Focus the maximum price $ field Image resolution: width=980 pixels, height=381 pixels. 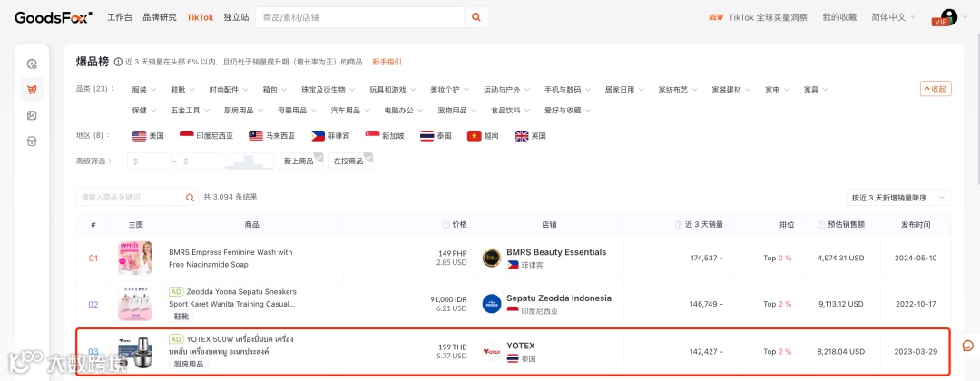[x=199, y=161]
